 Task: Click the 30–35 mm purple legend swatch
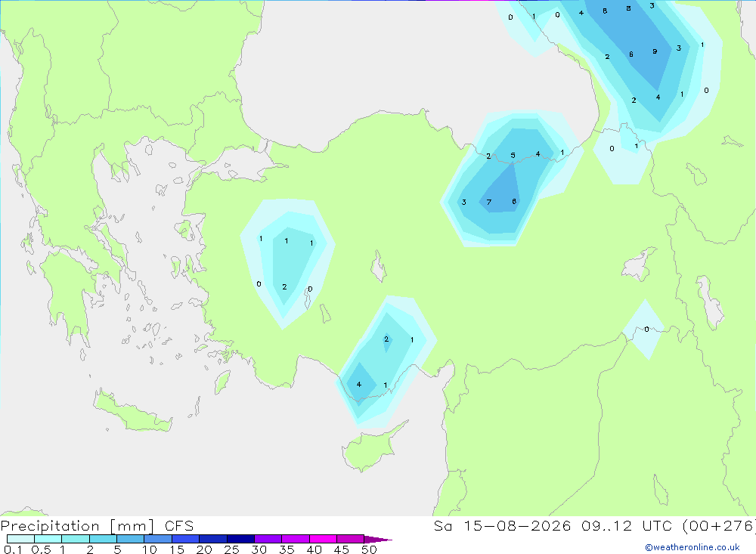tap(268, 539)
